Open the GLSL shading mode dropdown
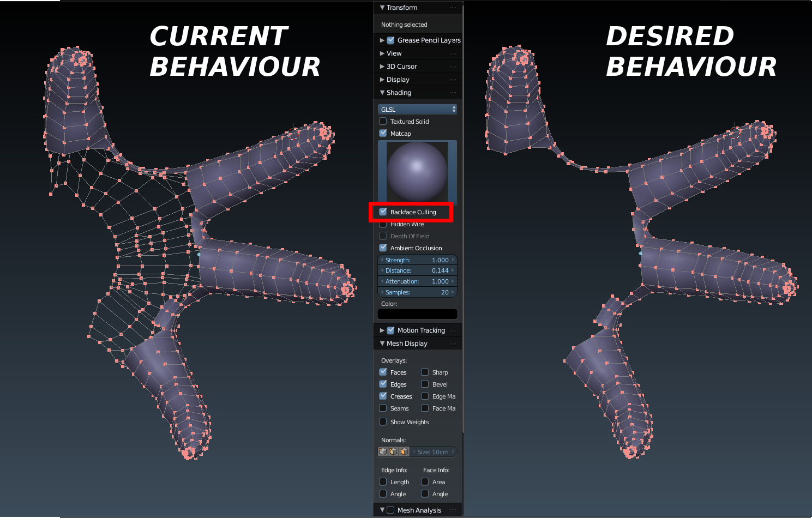 tap(417, 109)
